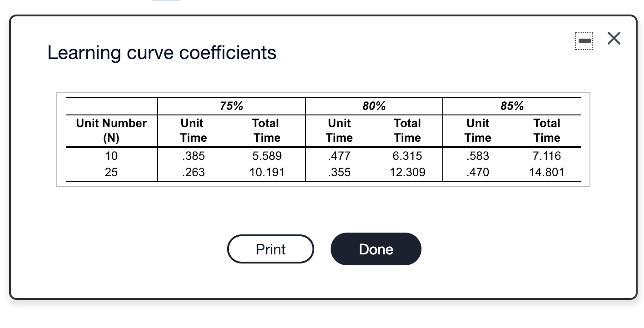The height and width of the screenshot is (328, 644).
Task: Click Done to dismiss the dialog
Action: coord(376,249)
